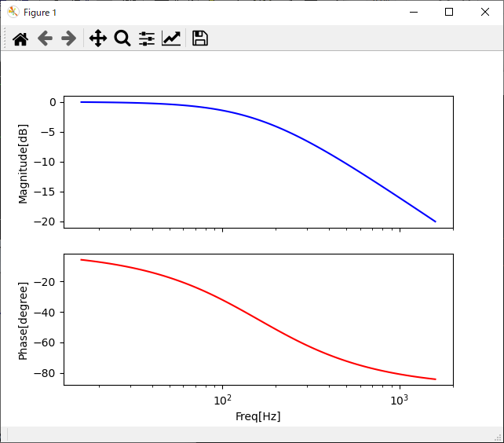
Task: Toggle the zoom-to-rectangle magnifier tool
Action: tap(122, 38)
